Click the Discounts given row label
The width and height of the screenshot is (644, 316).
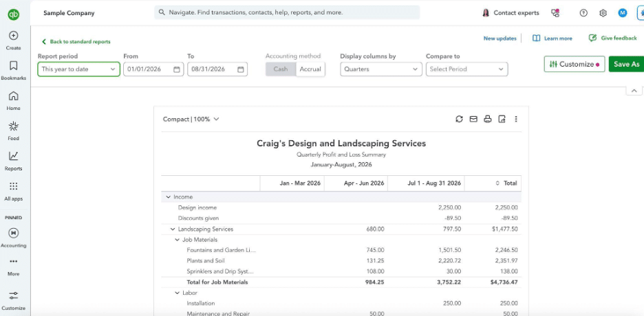[x=198, y=218]
